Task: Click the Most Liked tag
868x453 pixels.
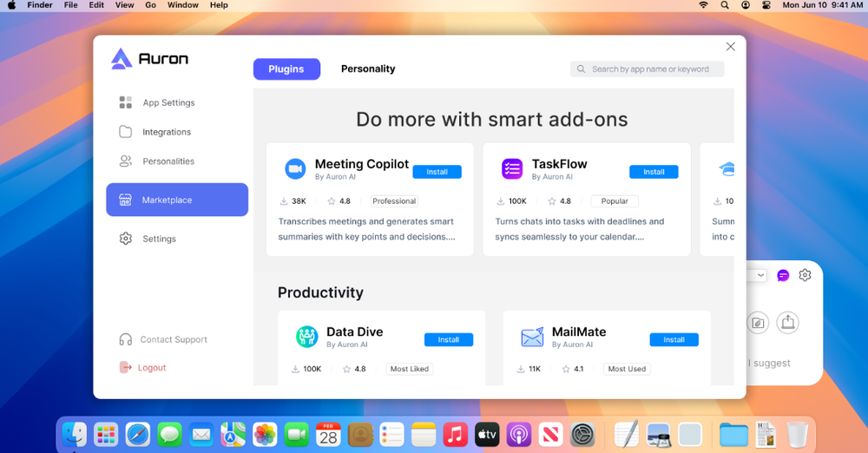Action: click(410, 369)
